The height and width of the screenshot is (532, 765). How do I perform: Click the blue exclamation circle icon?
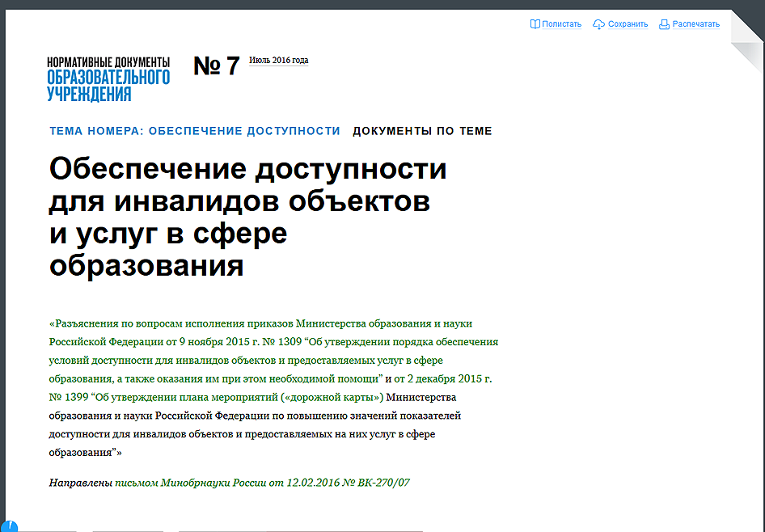tap(9, 526)
